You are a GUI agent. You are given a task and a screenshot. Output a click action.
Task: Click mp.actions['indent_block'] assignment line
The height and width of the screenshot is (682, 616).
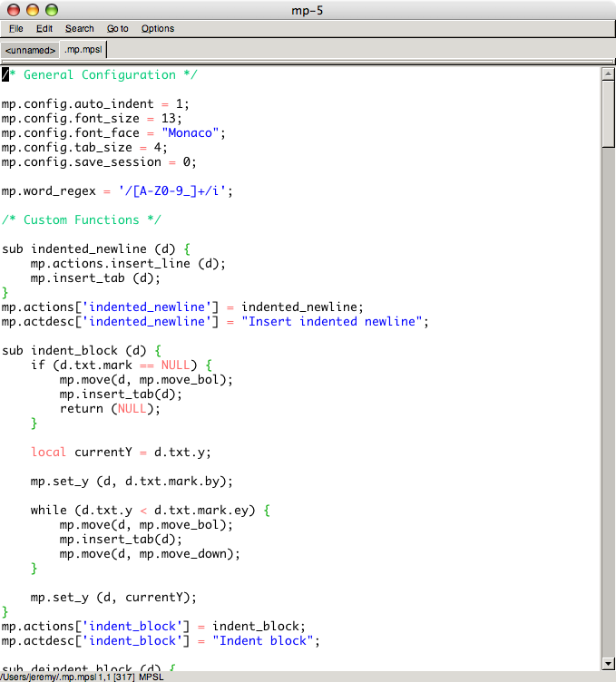click(x=153, y=627)
